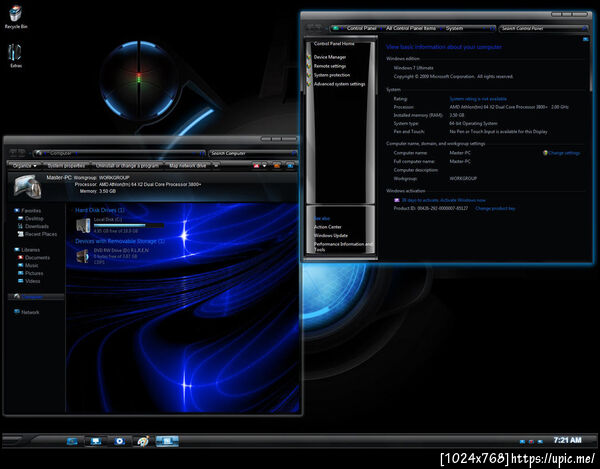Click the activation key icon under Windows activation
The height and width of the screenshot is (469, 600).
tap(397, 200)
